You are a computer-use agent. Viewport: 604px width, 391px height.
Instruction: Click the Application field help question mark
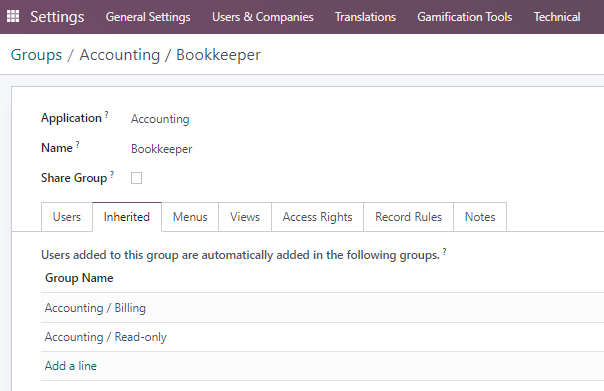tap(107, 114)
